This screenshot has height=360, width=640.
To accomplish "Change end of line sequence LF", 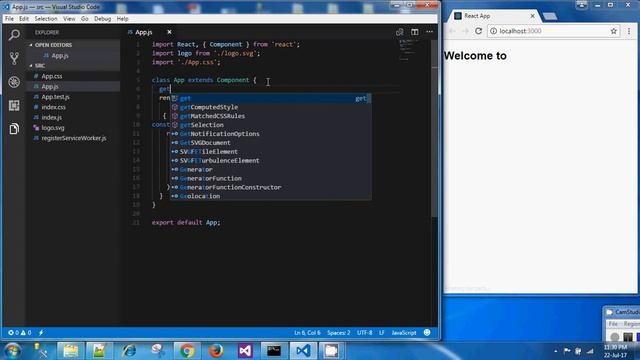I will pos(382,333).
